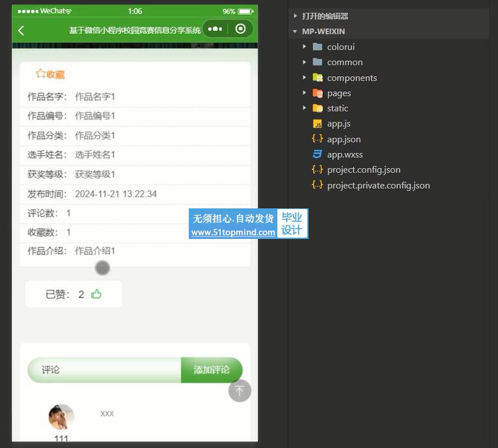Click the scroll-to-top arrow button
The image size is (498, 448).
click(x=240, y=391)
